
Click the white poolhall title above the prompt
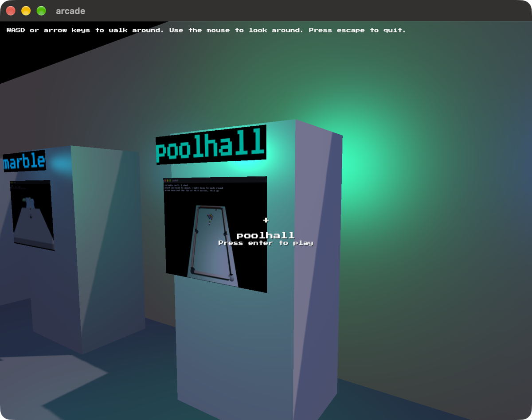266,235
